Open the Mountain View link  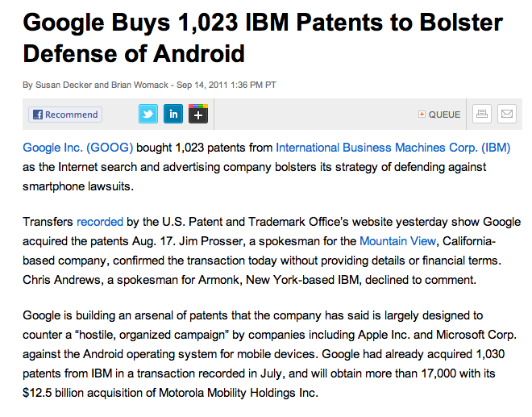[x=397, y=240]
